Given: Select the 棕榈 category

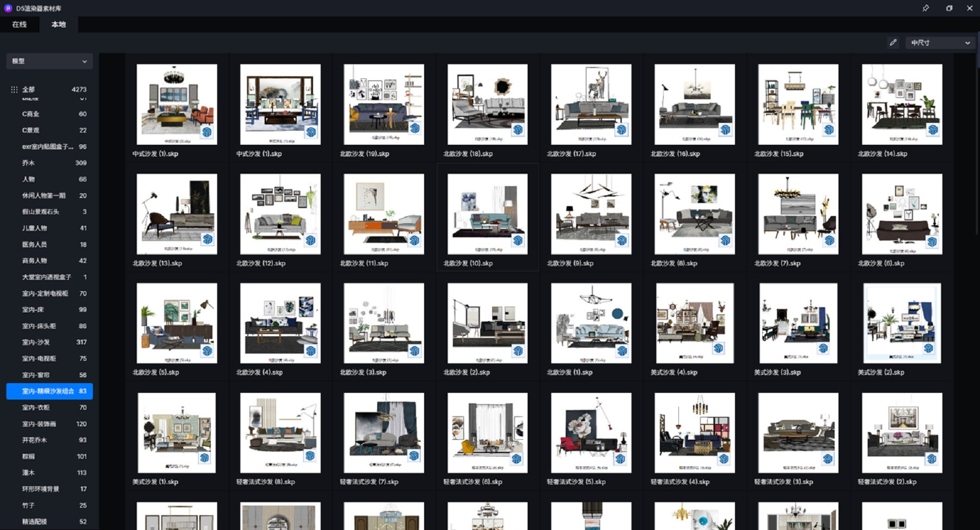Looking at the screenshot, I should pos(50,457).
